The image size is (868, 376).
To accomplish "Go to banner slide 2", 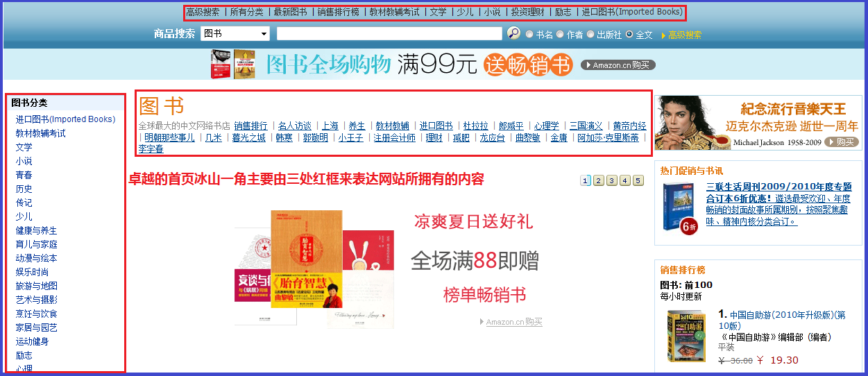I will pos(599,180).
